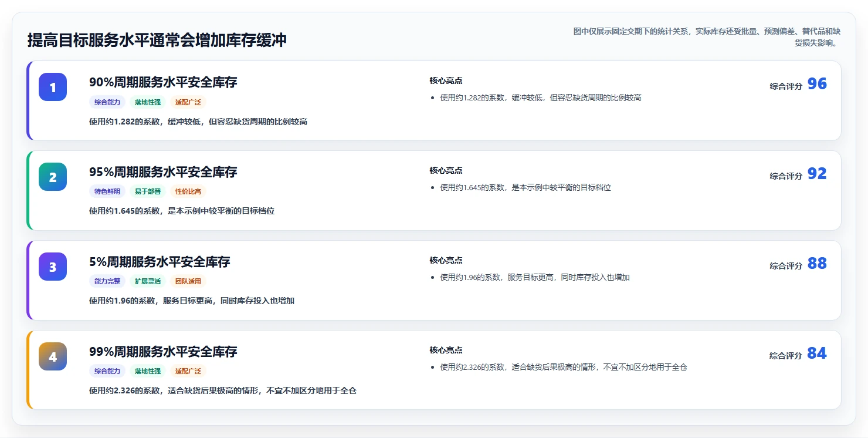Click the rank 4 number badge
Screen dimensions: 868x438
(x=53, y=356)
